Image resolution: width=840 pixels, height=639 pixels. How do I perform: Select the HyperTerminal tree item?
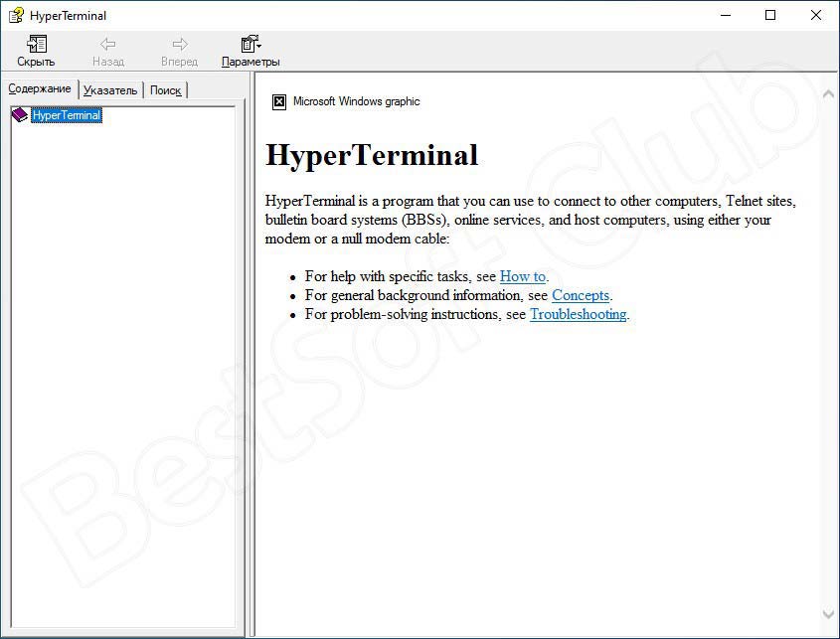tap(66, 115)
